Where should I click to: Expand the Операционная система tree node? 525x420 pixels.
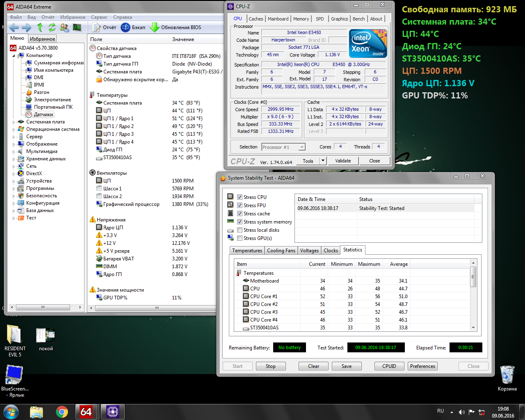14,130
